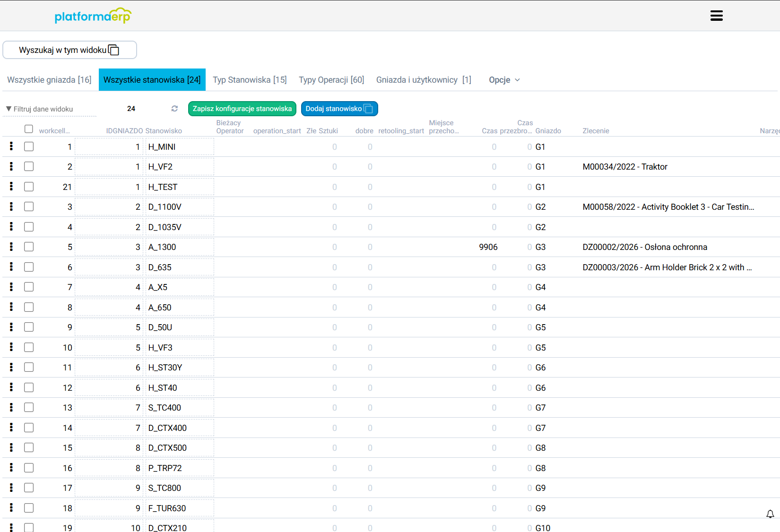Open row menu dots for D_CTX500

[11, 447]
